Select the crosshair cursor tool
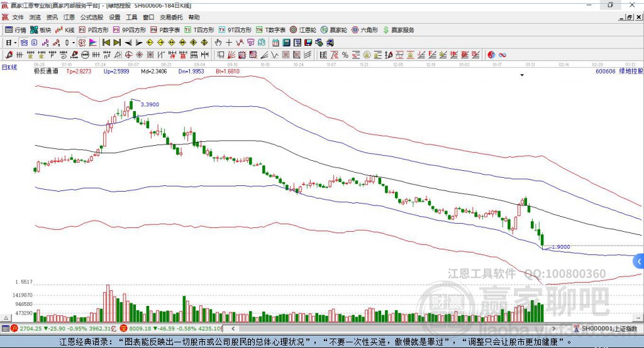644x348 pixels. pyautogui.click(x=229, y=43)
